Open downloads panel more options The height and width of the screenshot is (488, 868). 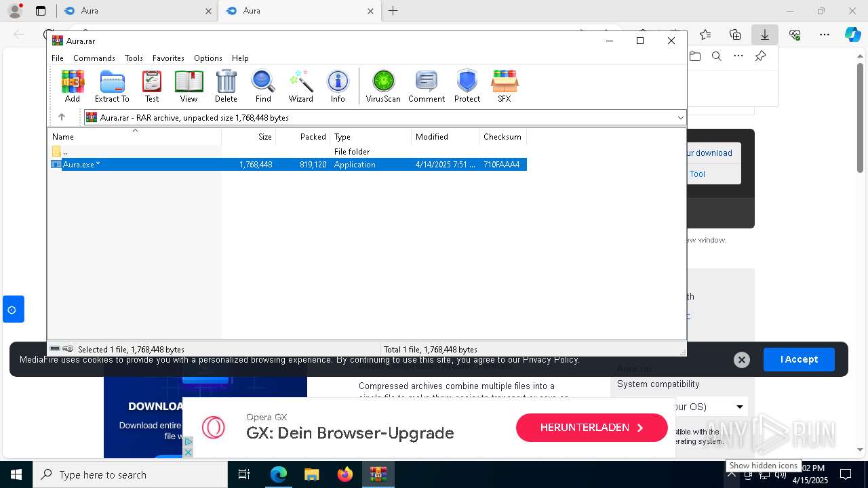point(738,56)
